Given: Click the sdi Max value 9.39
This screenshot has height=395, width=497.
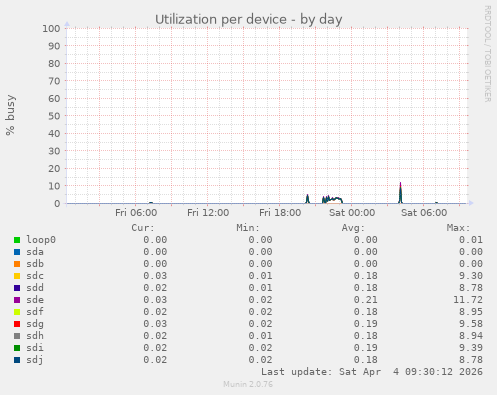Looking at the screenshot, I should click(471, 348).
